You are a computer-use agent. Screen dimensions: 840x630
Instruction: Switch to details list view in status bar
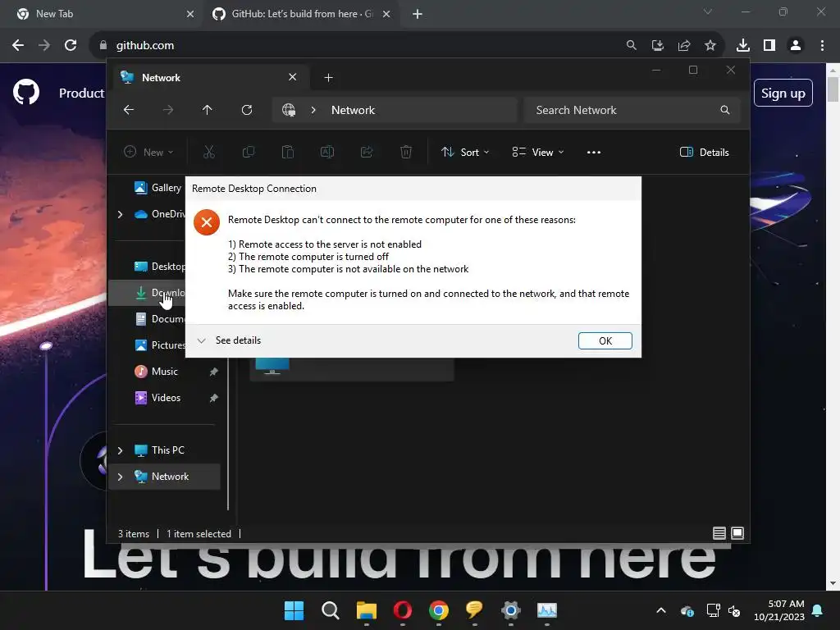719,533
